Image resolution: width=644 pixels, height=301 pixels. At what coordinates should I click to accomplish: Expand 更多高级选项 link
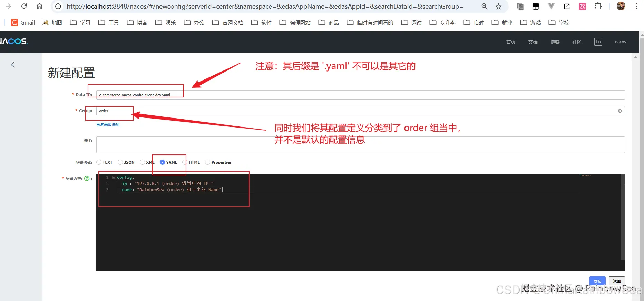coord(108,125)
